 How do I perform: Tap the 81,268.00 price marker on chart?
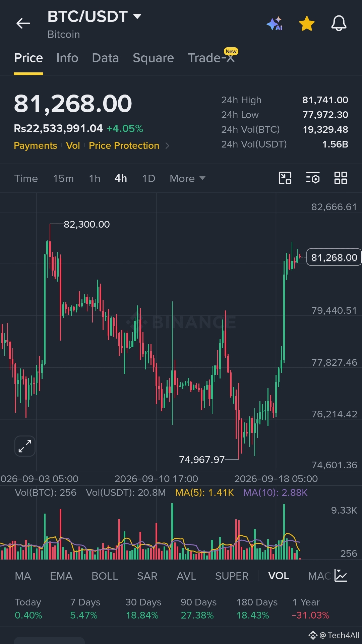click(334, 257)
